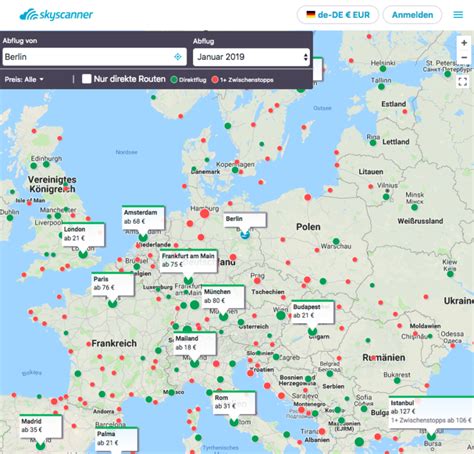This screenshot has width=474, height=454.
Task: Click Istanbul 1+ Zwischenstopps ab 106 € text
Action: point(431,420)
